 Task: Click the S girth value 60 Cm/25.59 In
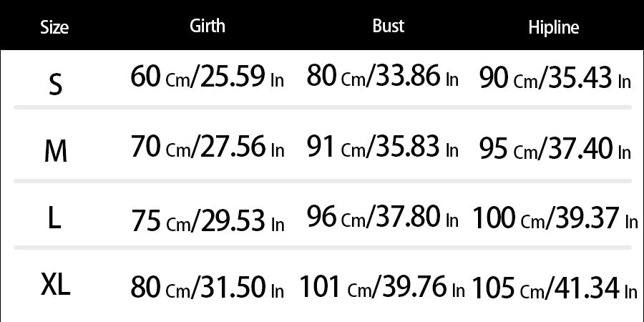pos(208,77)
